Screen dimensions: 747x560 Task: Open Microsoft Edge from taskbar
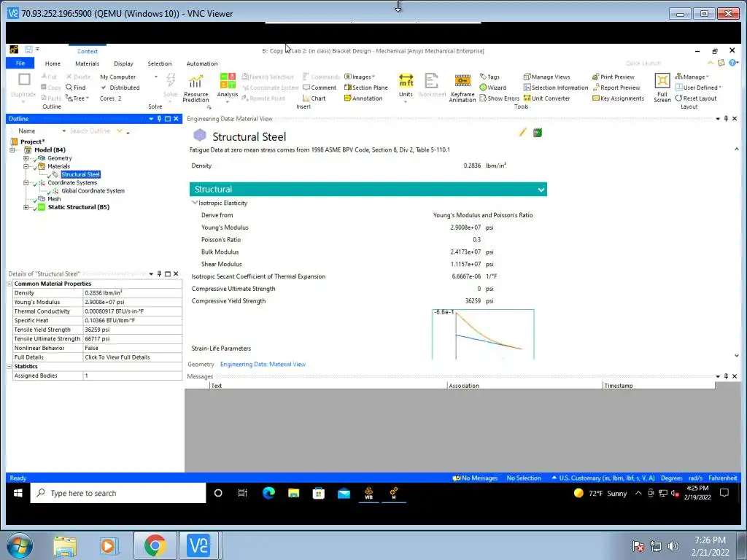268,494
